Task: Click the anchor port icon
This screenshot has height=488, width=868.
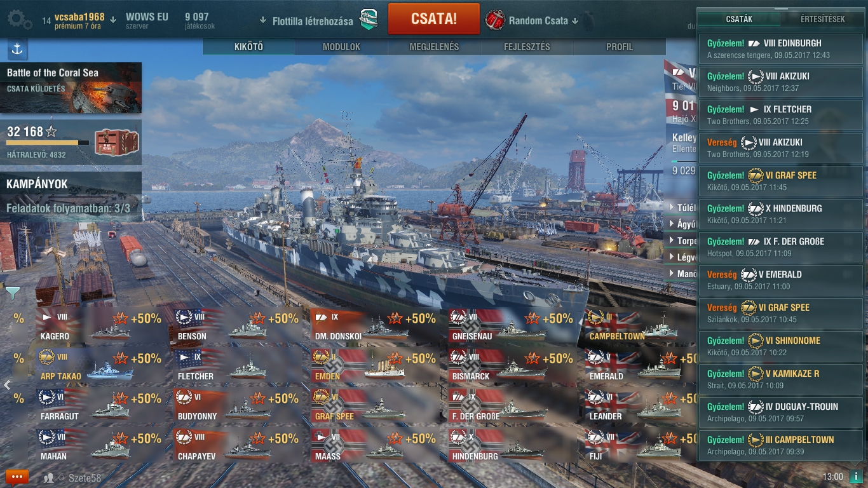Action: click(x=17, y=49)
